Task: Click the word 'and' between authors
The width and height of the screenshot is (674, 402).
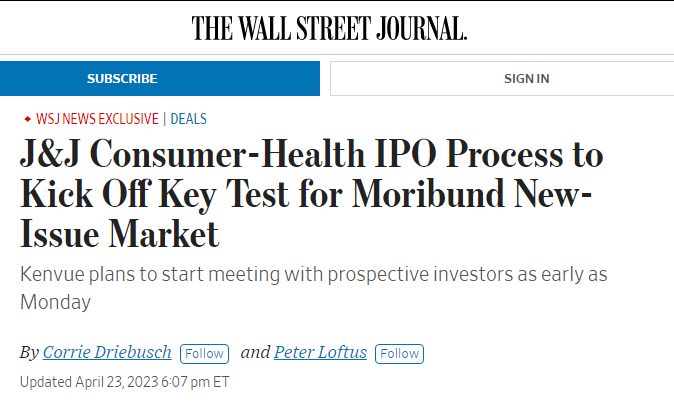Action: (255, 353)
